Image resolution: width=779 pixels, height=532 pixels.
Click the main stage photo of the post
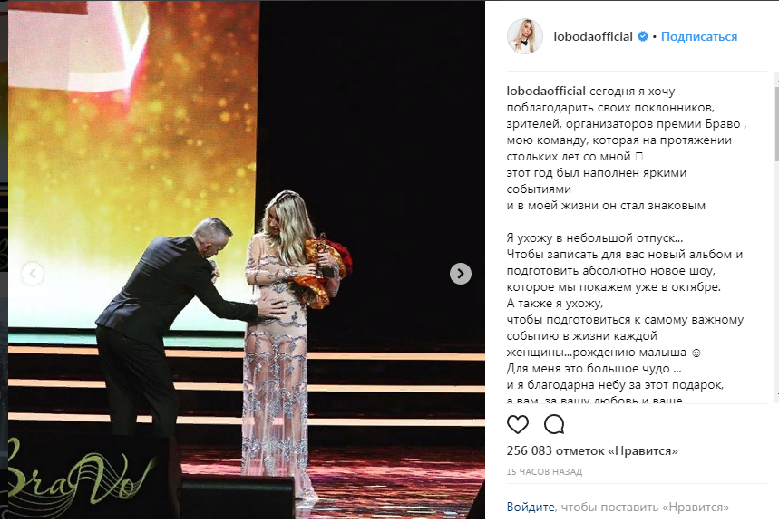[x=247, y=259]
